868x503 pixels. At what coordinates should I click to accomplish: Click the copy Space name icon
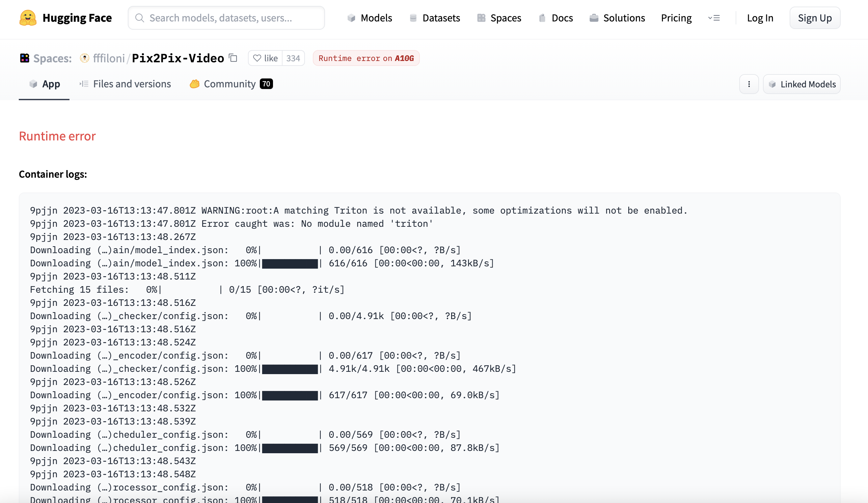(233, 58)
